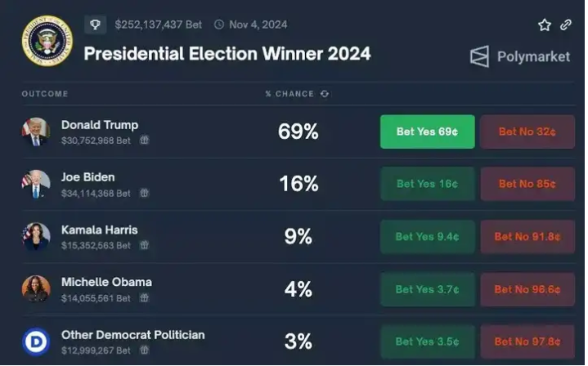Click gift icon under Kamala Harris
This screenshot has width=588, height=366.
(x=145, y=245)
